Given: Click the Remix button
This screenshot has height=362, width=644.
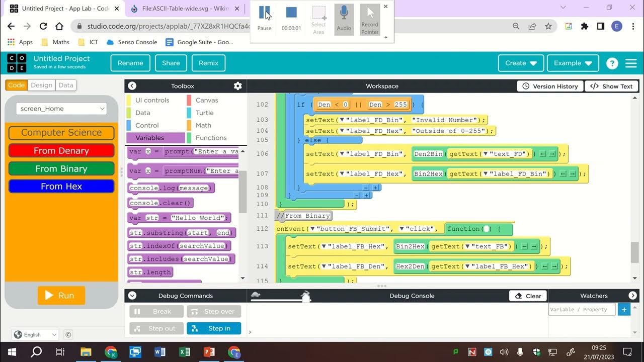Looking at the screenshot, I should [x=208, y=63].
